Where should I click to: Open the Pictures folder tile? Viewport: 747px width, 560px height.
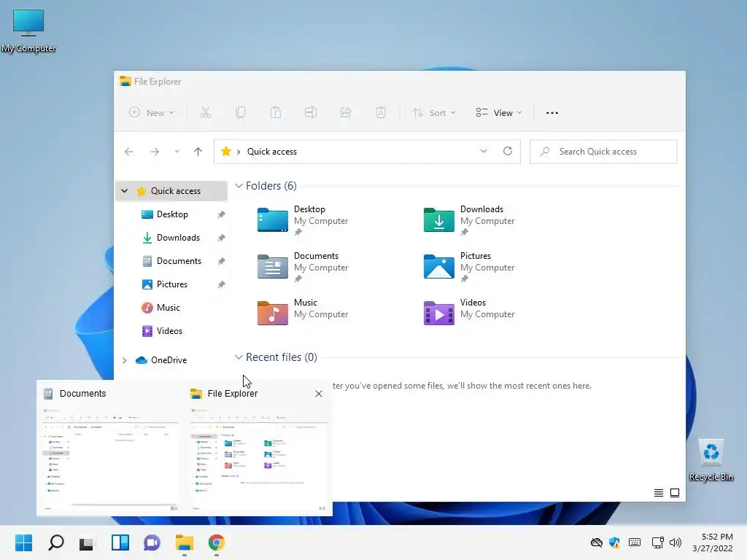coord(470,267)
